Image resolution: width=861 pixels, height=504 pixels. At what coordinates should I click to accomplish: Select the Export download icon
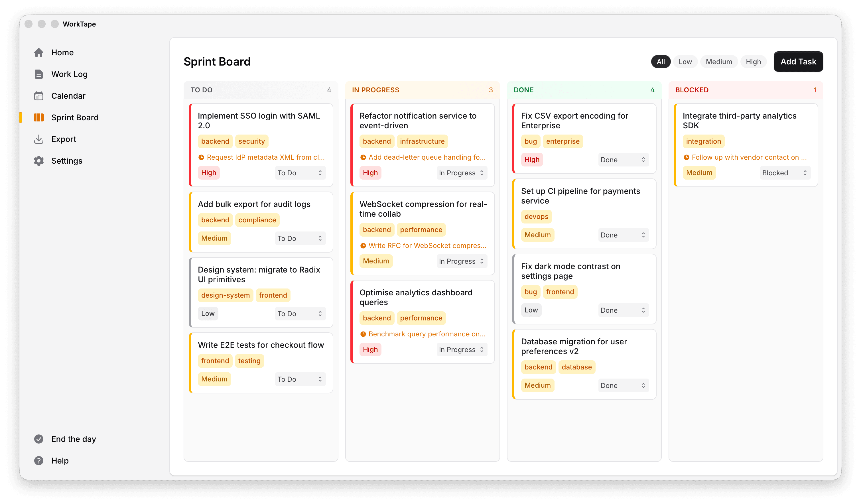(38, 139)
